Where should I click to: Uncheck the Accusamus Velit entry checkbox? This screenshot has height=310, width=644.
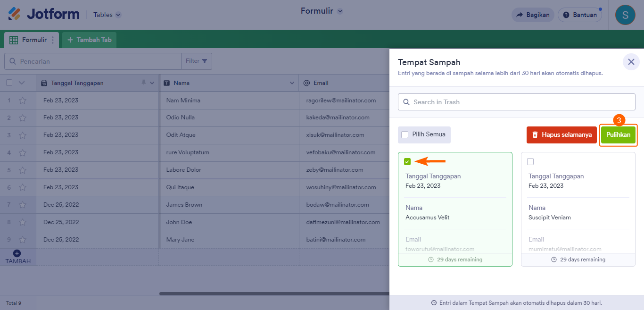coord(407,162)
